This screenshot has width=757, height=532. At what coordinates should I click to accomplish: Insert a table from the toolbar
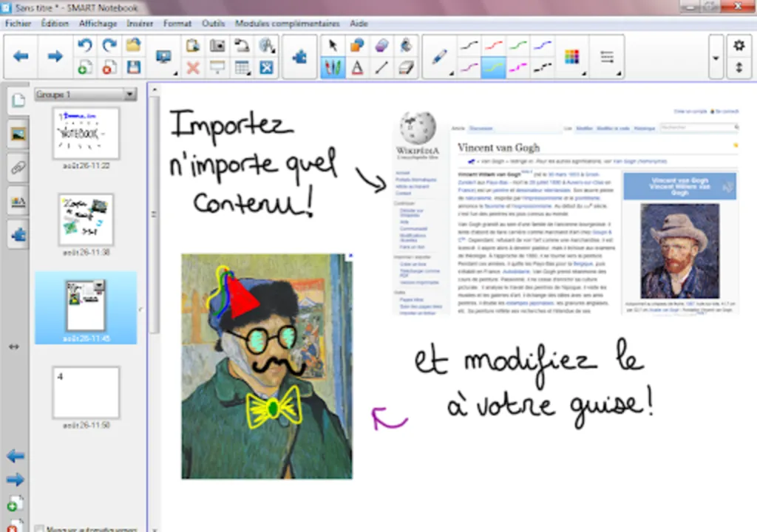click(x=242, y=68)
